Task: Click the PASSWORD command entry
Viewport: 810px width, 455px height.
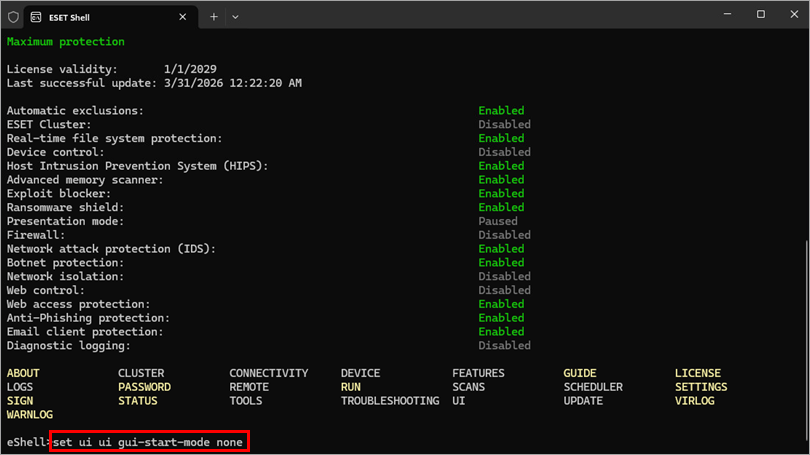Action: tap(144, 387)
